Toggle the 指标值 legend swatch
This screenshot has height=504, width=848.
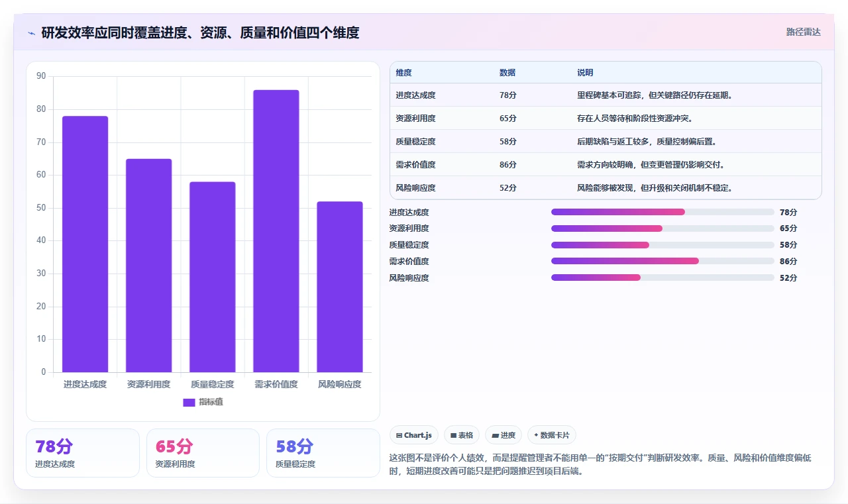coord(189,402)
